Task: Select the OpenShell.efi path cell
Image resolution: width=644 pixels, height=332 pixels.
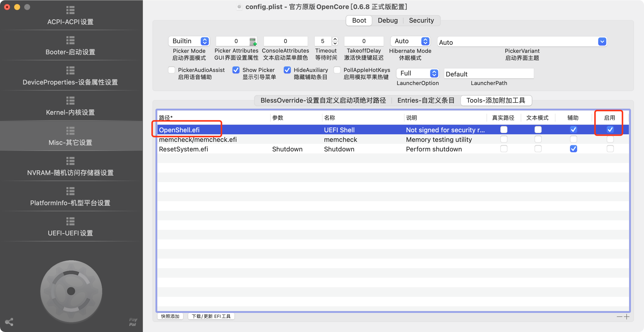Action: 214,130
